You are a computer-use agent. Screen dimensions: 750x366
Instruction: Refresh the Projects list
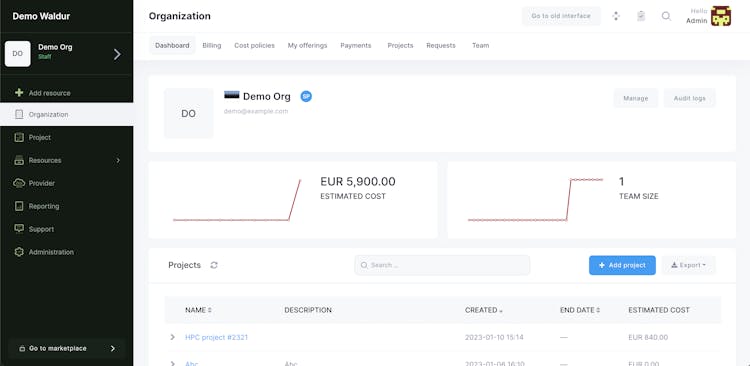pos(214,265)
